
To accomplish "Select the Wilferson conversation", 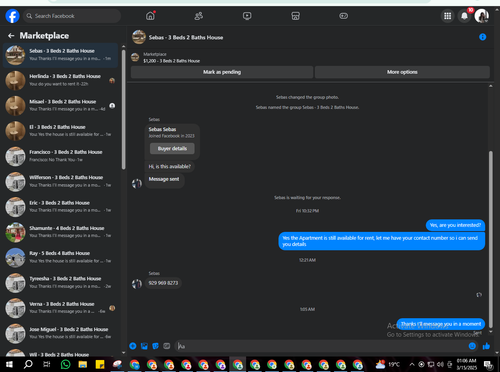I will [61, 182].
